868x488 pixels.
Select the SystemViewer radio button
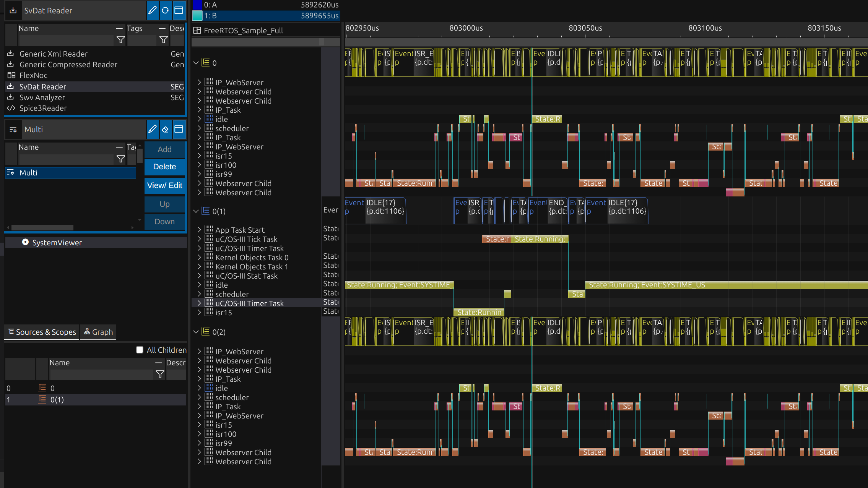25,242
